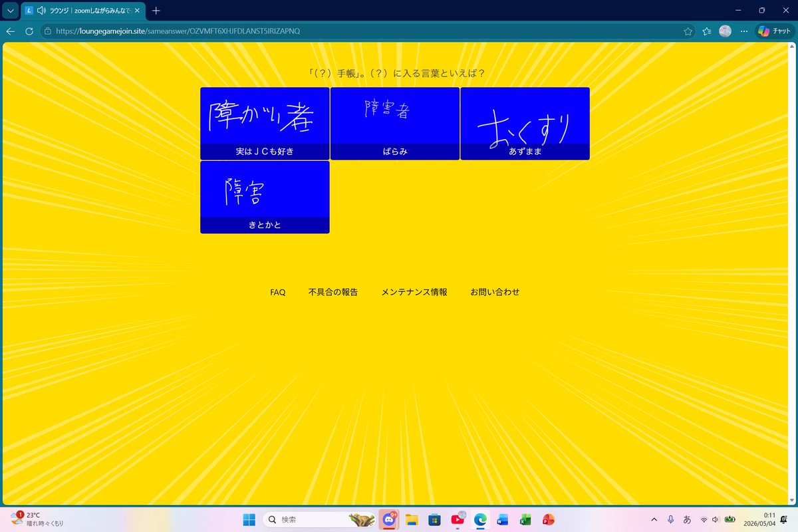Click the microphone tray icon
Screen dimensions: 798x532
click(x=671, y=519)
